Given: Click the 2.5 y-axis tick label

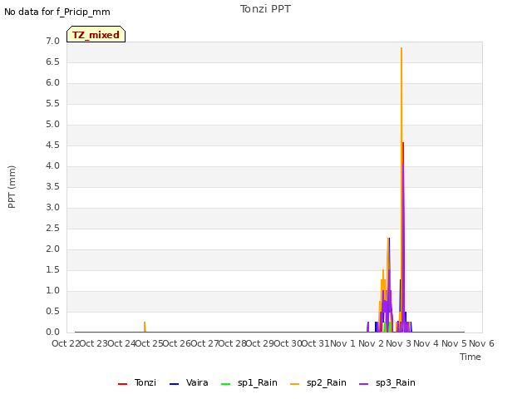Looking at the screenshot, I should click(x=52, y=228).
